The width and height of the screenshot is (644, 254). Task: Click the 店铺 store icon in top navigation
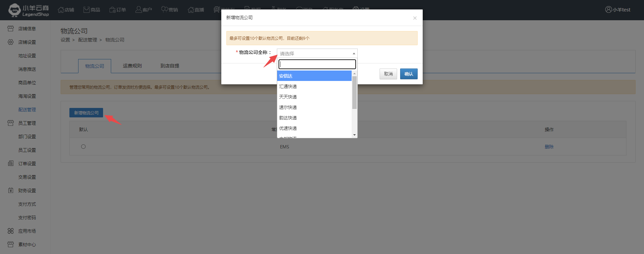[61, 10]
